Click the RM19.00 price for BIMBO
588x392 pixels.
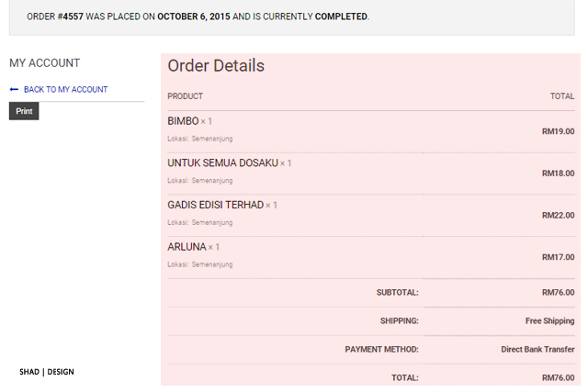558,131
